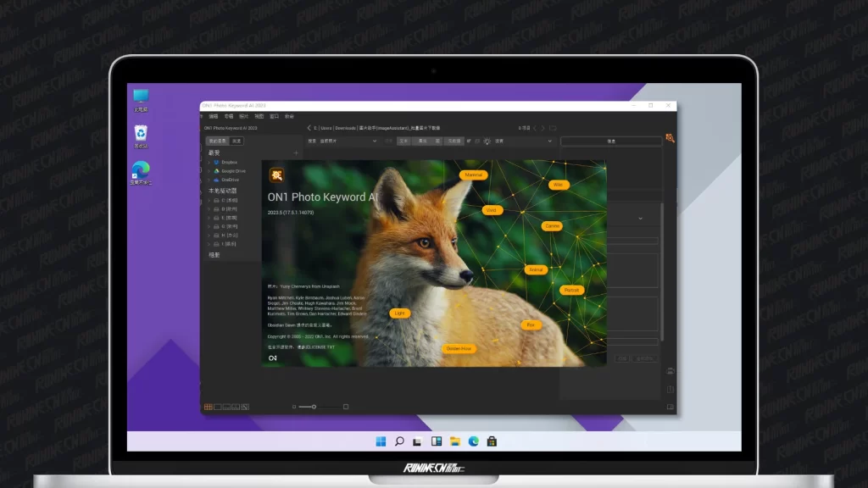The height and width of the screenshot is (488, 868).
Task: Open the print icon on right edge
Action: click(670, 371)
